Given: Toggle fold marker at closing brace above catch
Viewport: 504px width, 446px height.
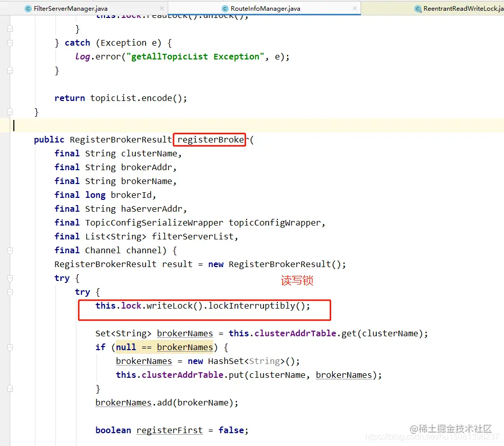Looking at the screenshot, I should tap(10, 29).
